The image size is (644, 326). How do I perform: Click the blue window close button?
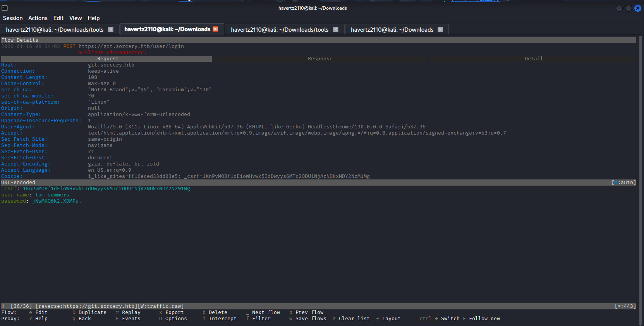pyautogui.click(x=638, y=8)
